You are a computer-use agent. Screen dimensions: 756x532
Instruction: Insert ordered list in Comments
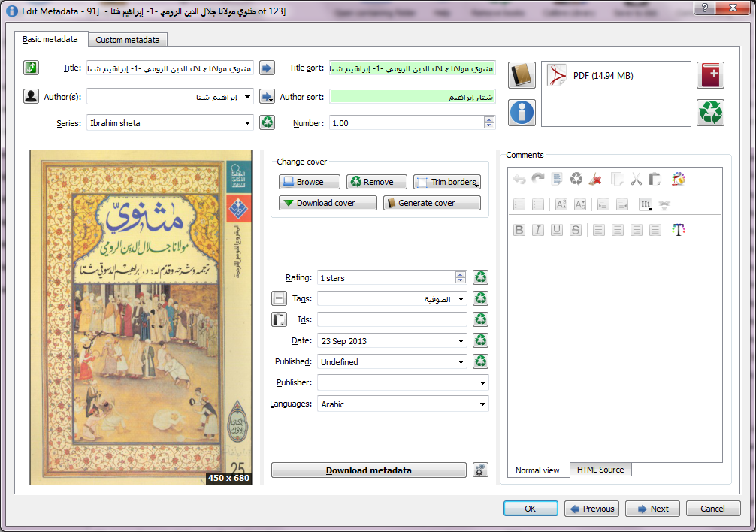[519, 204]
